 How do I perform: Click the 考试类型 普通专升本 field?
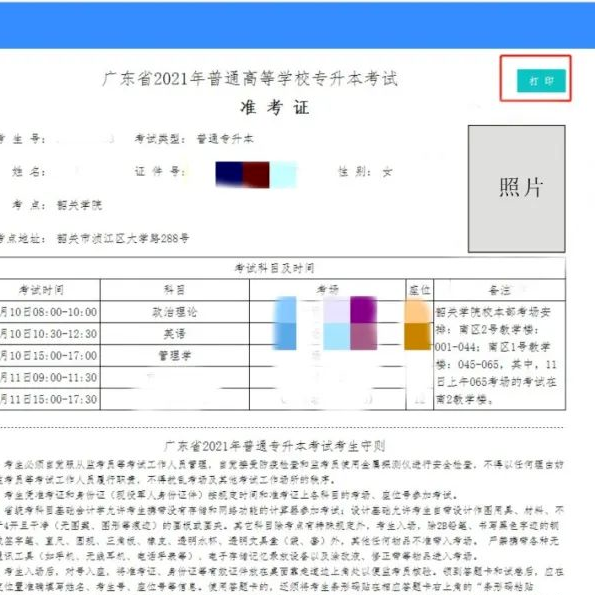point(194,139)
